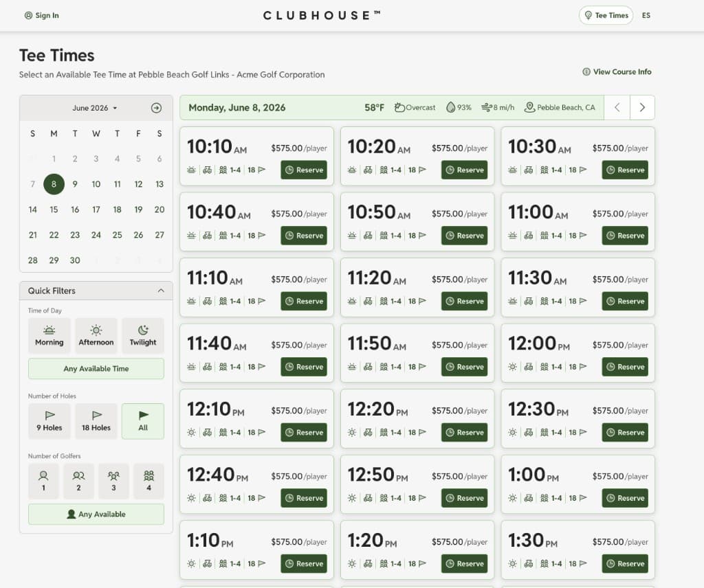
Task: Click the flag icon on 12:30 PM card
Action: point(583,432)
